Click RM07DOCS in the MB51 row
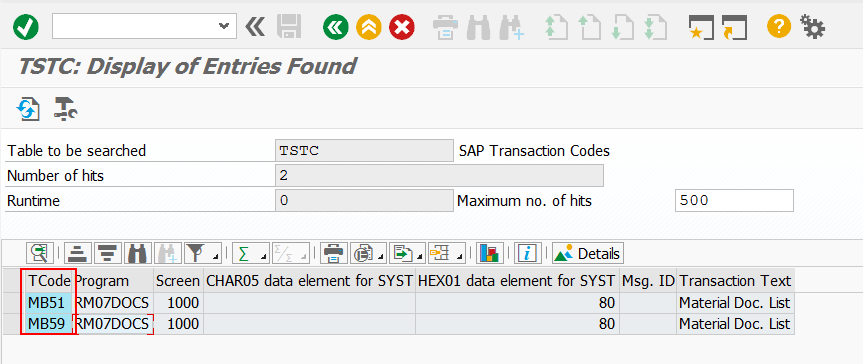 (x=113, y=302)
